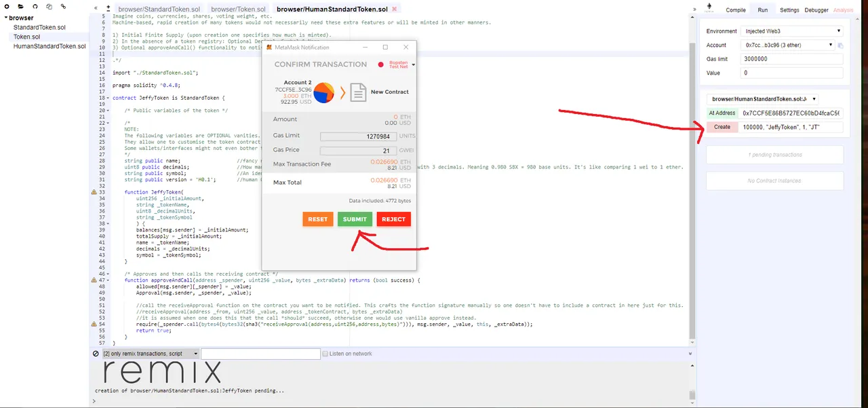Screen dimensions: 868x408
Task: Collapse the file explorer panel with chevrons
Action: pos(96,7)
